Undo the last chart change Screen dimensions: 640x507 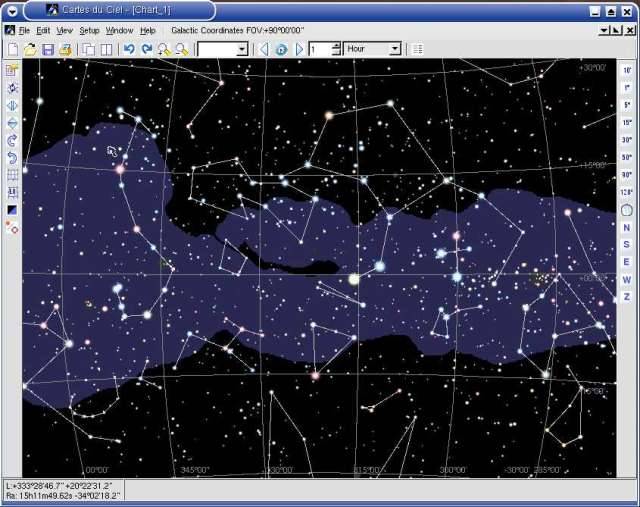tap(129, 50)
